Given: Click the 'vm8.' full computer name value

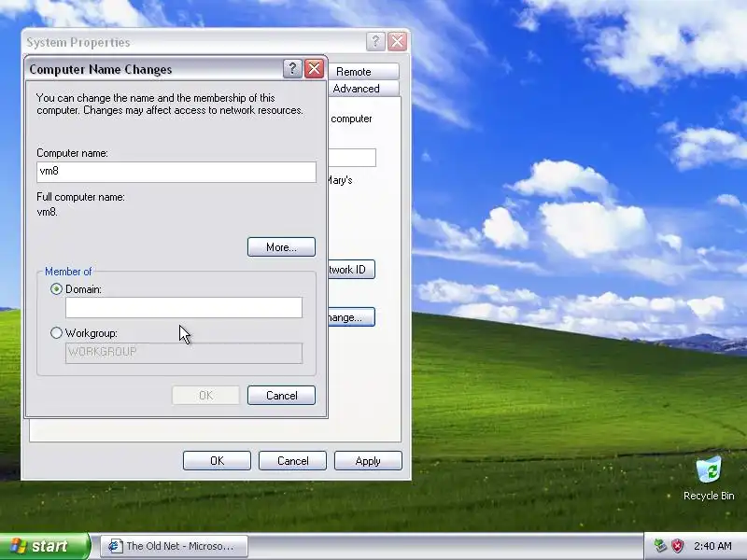Looking at the screenshot, I should coord(48,212).
